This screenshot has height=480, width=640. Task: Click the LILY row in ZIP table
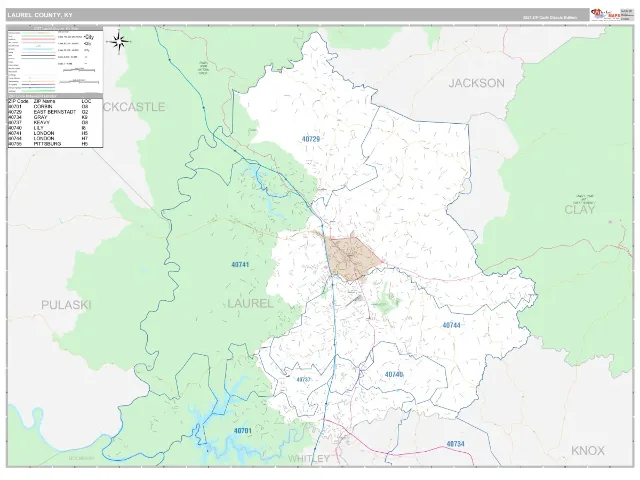pyautogui.click(x=55, y=128)
